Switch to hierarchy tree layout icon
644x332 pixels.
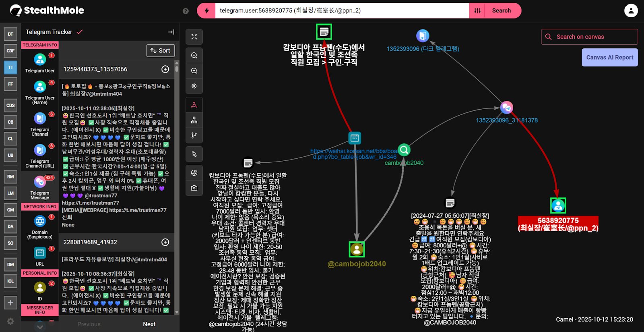point(194,120)
